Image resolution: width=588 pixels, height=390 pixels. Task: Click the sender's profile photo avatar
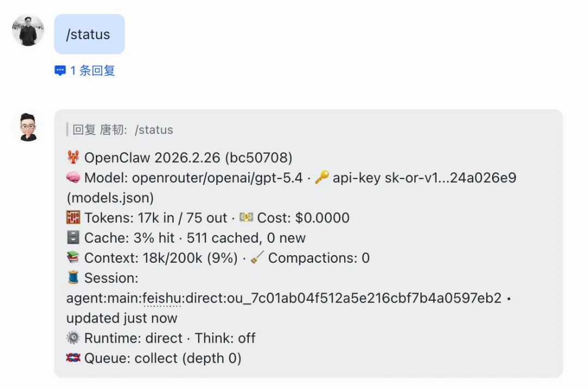[x=28, y=30]
